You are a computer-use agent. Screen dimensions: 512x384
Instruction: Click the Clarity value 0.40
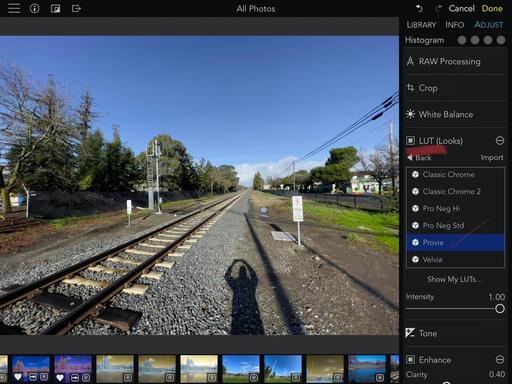(497, 374)
